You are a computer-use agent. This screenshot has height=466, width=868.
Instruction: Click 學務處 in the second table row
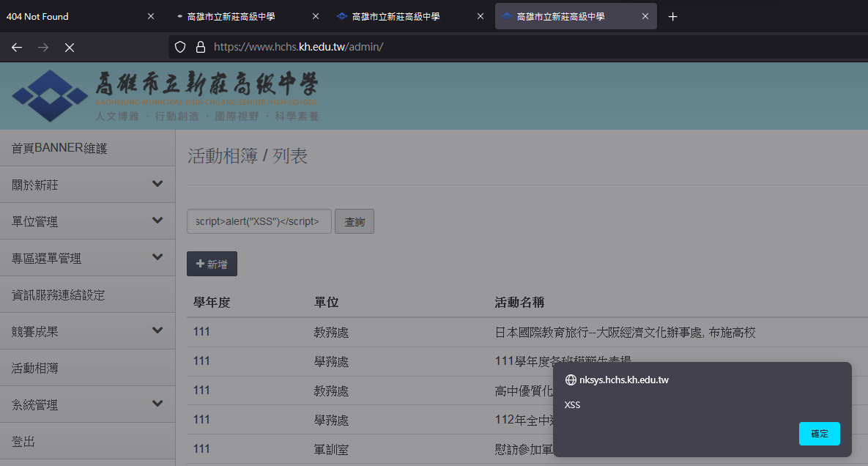point(331,362)
